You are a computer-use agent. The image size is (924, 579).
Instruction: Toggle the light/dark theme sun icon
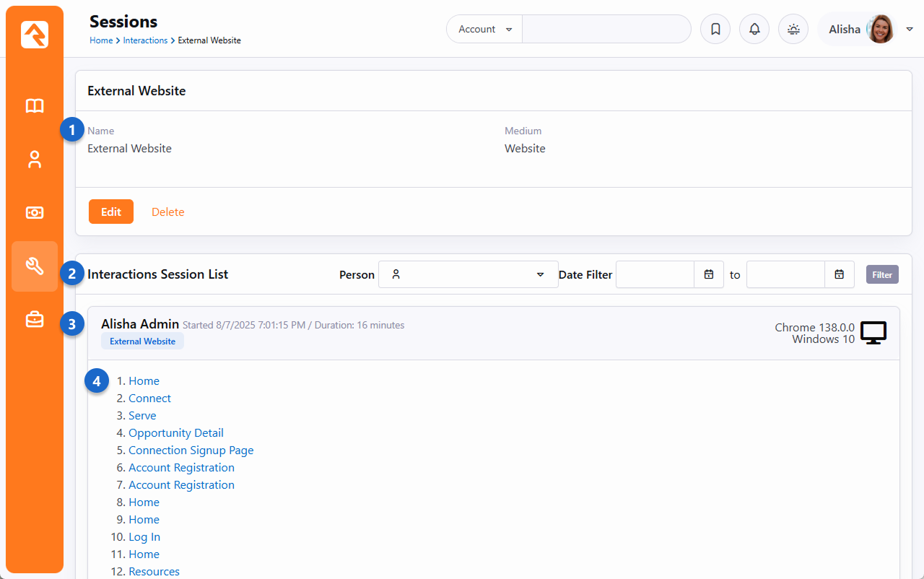(793, 30)
